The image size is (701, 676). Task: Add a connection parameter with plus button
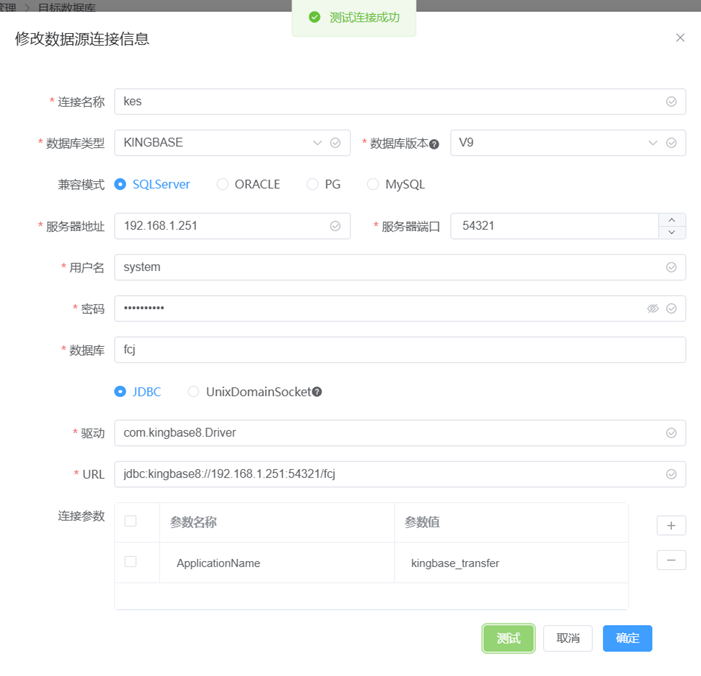(671, 525)
